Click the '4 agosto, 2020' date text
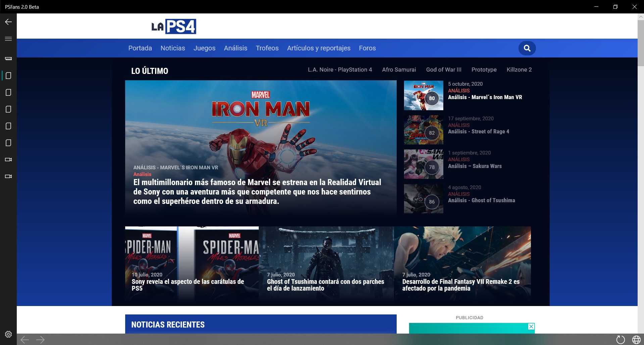The height and width of the screenshot is (345, 644). pos(464,187)
